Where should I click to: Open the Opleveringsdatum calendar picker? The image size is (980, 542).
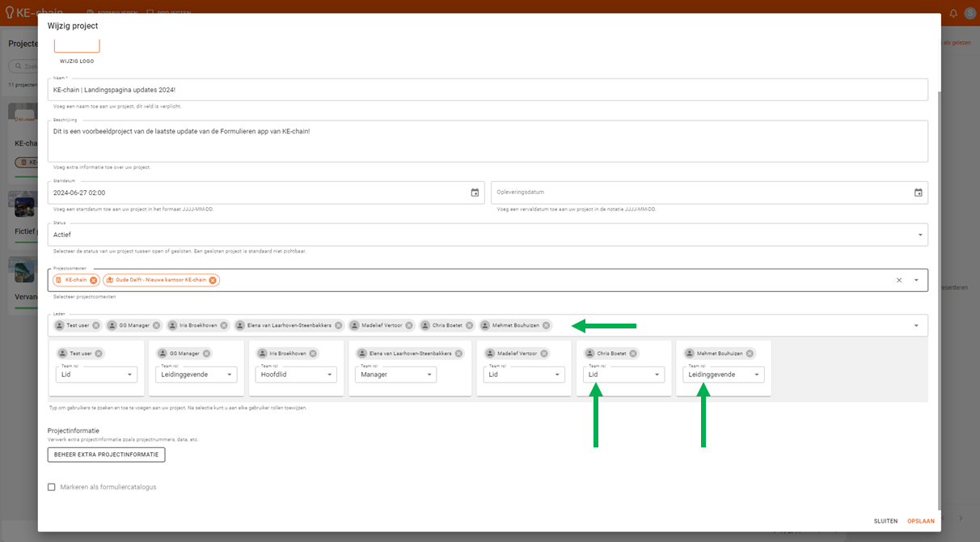918,193
